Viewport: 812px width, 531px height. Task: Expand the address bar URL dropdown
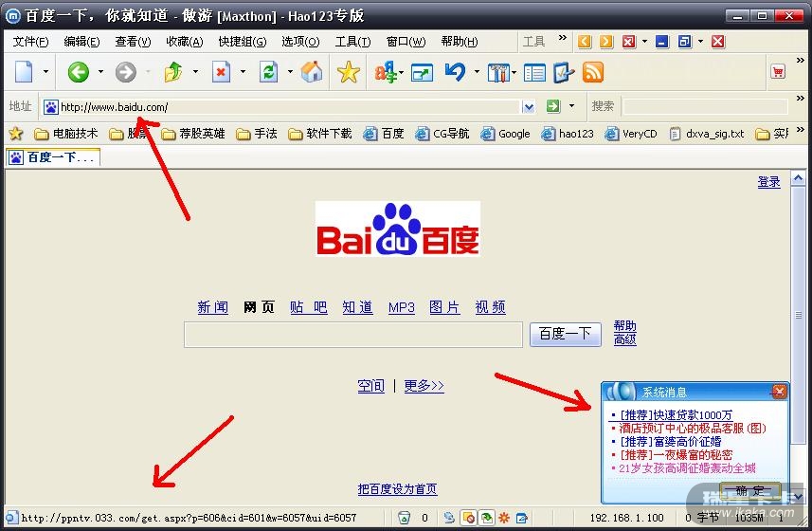(528, 107)
